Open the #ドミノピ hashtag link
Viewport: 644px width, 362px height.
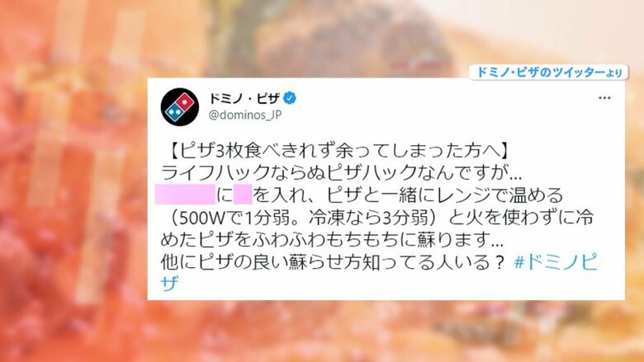(556, 261)
